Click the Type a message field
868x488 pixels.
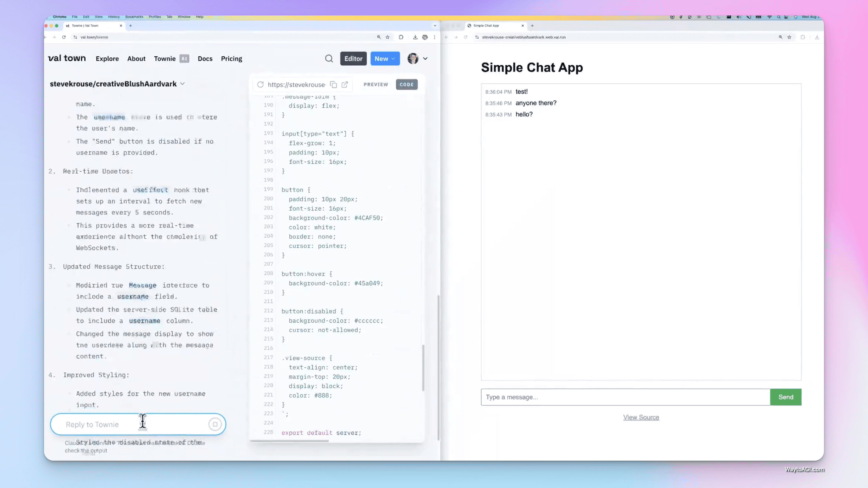(x=625, y=397)
